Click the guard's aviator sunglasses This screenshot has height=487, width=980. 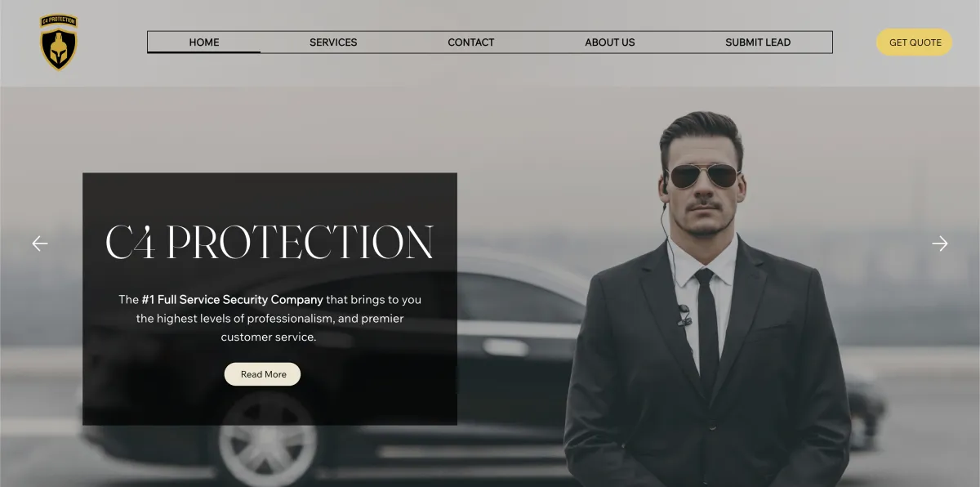pos(702,175)
